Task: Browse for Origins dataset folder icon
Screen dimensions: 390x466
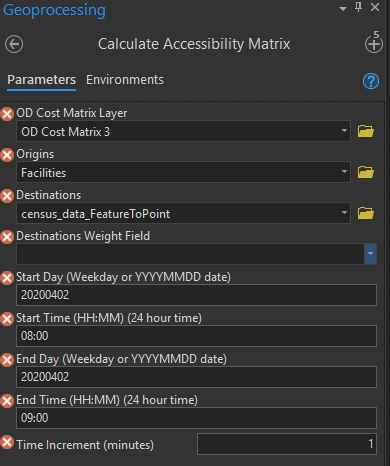Action: tap(366, 172)
